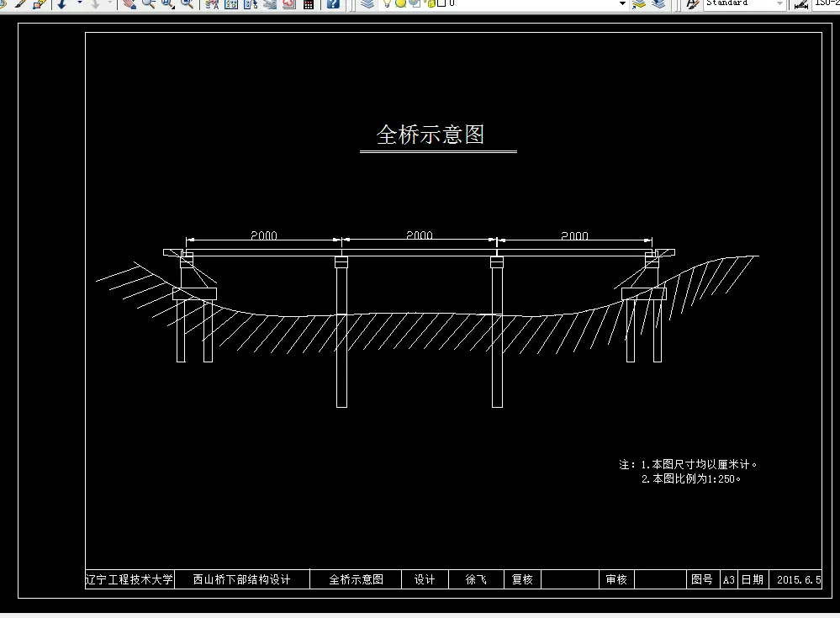840x618 pixels.
Task: Select the Zoom Window tool
Action: [167, 3]
